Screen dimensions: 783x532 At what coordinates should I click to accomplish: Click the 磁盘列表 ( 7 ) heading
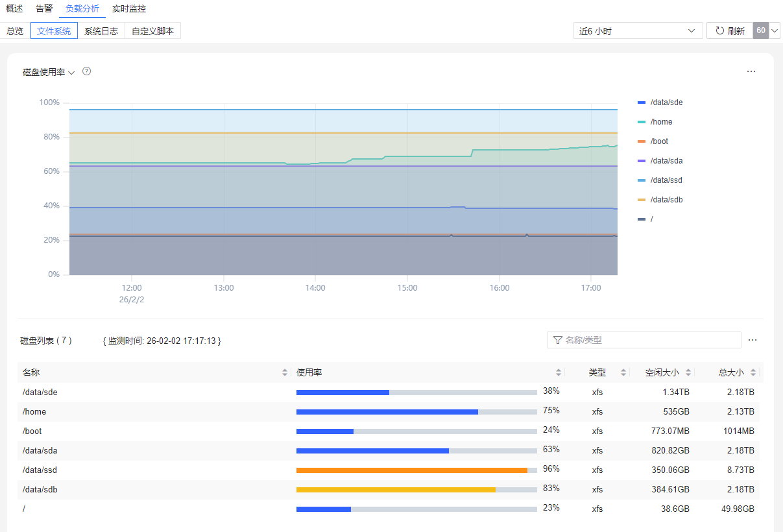point(46,340)
